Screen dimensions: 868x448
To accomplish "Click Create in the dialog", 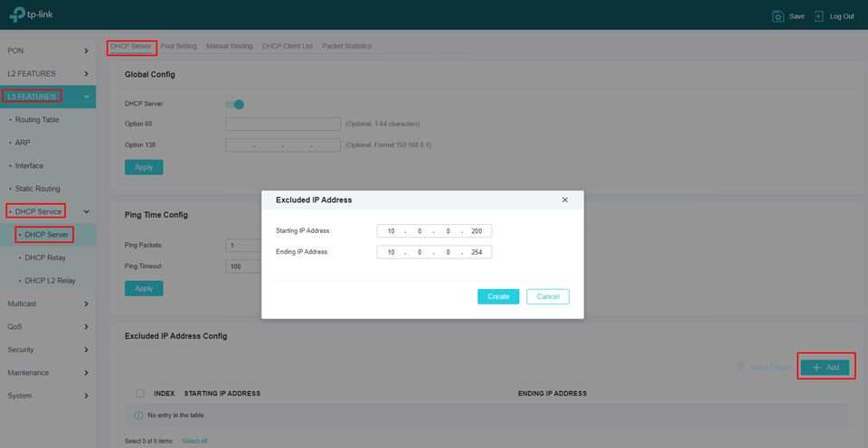I will click(498, 296).
